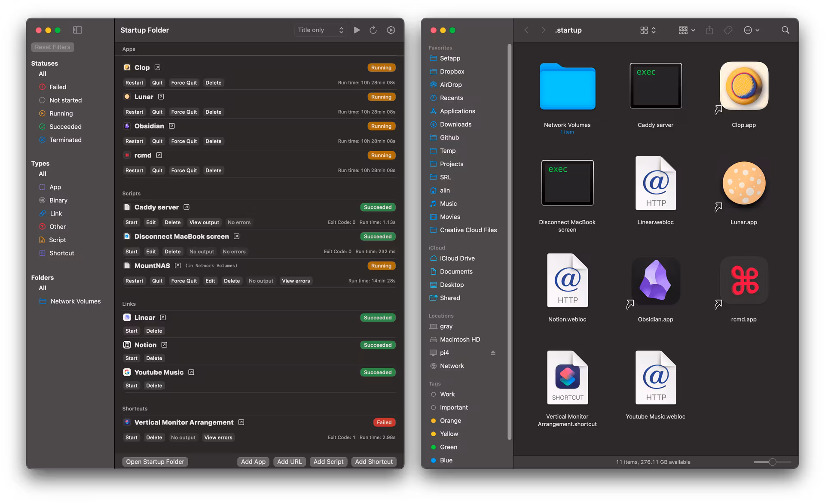This screenshot has height=504, width=825.
Task: Open the settings gear in Startup Folder toolbar
Action: (x=391, y=30)
